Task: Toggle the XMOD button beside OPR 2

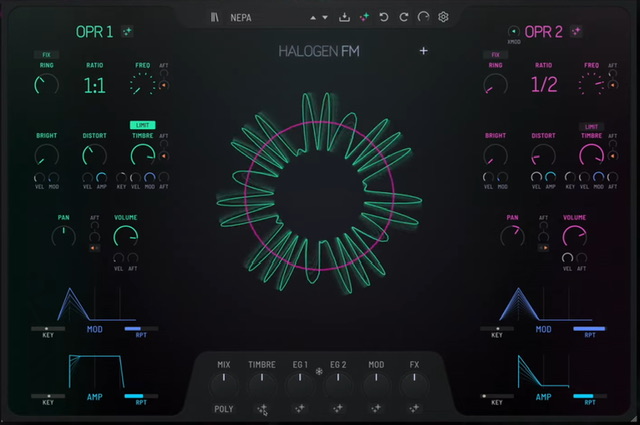Action: (x=513, y=31)
